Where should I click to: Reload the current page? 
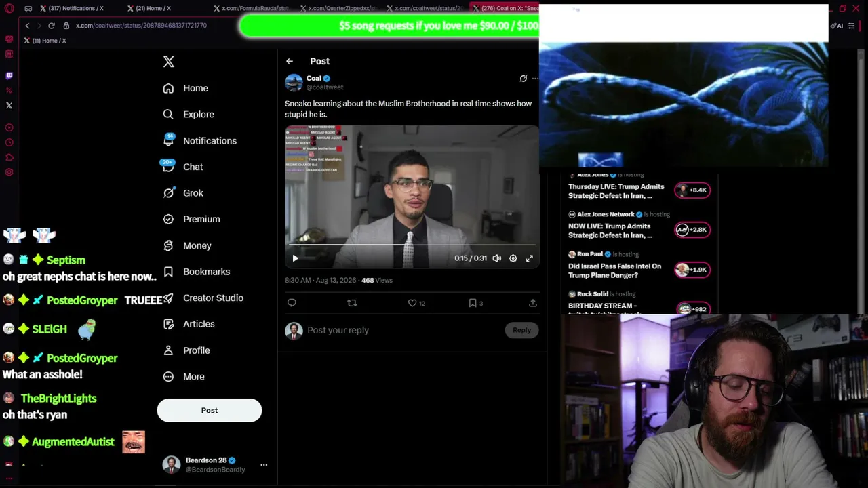(51, 26)
